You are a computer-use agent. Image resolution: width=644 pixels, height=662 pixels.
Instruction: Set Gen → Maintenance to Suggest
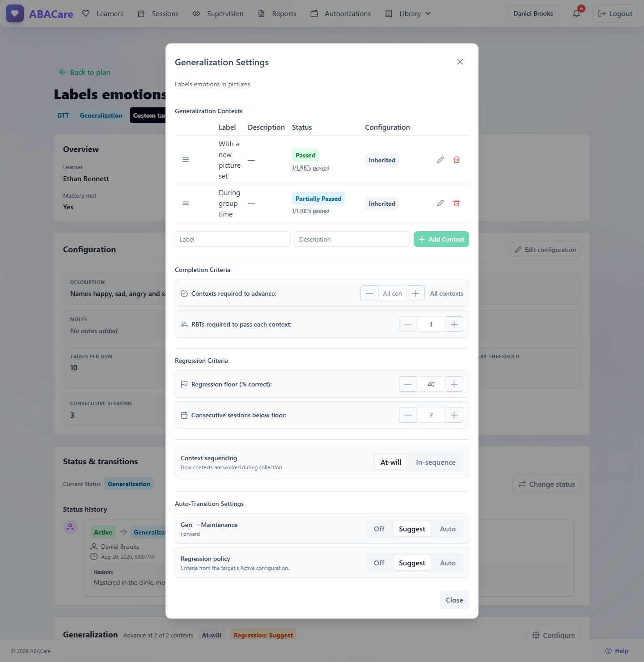click(x=412, y=529)
